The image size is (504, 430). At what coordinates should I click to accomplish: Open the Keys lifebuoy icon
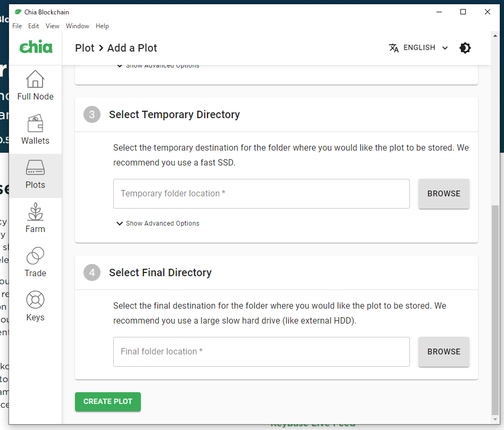35,300
